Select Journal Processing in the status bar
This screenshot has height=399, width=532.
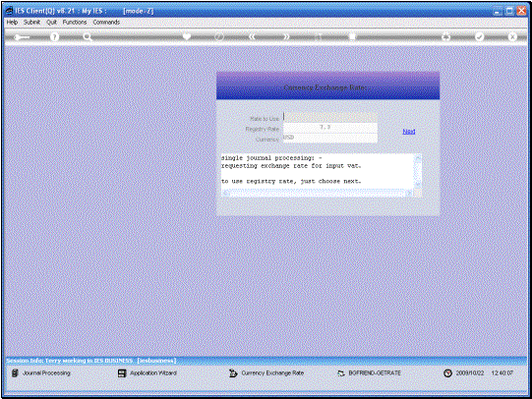click(x=41, y=372)
